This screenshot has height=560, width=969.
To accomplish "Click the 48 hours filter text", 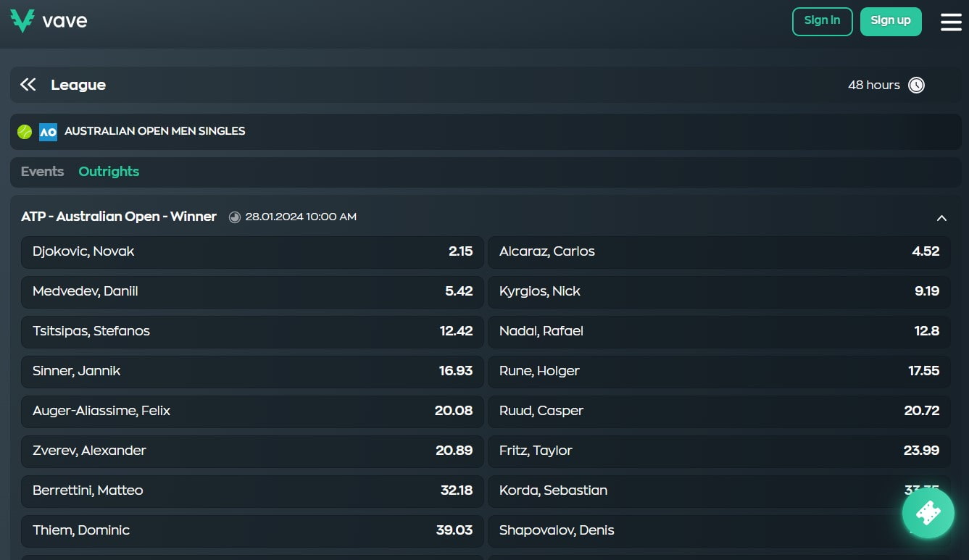I will pos(874,85).
